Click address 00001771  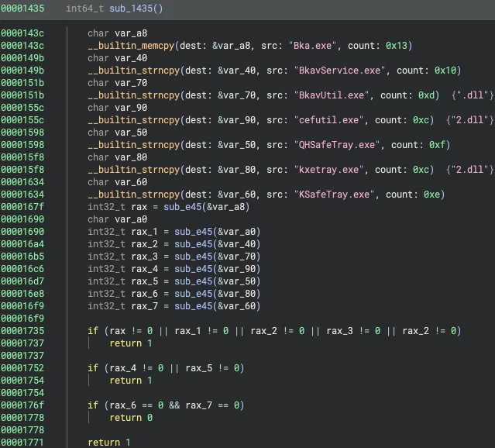[x=22, y=443]
